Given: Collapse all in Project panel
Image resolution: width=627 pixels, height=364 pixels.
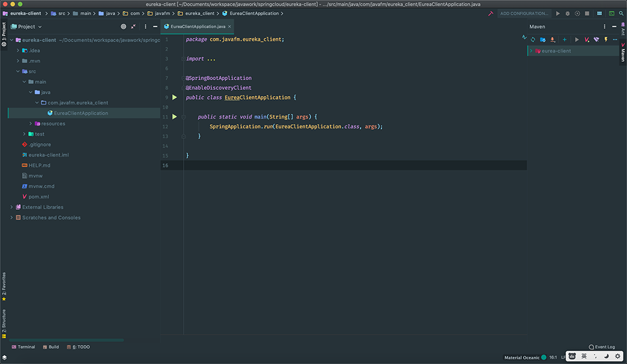Looking at the screenshot, I should pyautogui.click(x=133, y=26).
